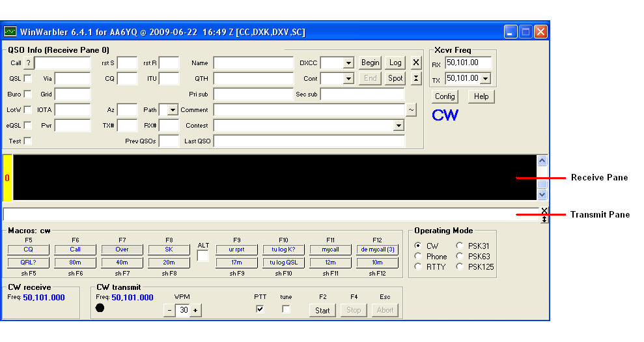Open Help
This screenshot has width=644, height=342.
click(x=481, y=96)
